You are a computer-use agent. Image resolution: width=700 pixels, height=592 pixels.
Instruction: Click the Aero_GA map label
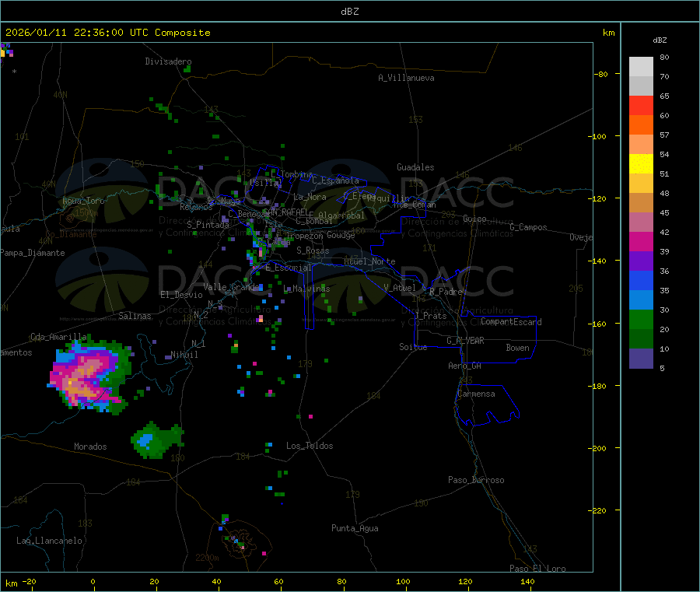(465, 366)
